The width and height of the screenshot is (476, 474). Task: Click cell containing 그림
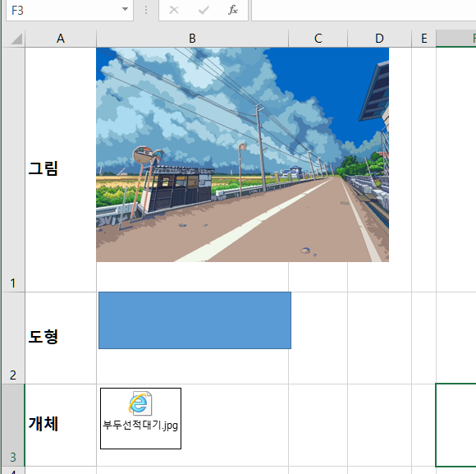[x=61, y=169]
